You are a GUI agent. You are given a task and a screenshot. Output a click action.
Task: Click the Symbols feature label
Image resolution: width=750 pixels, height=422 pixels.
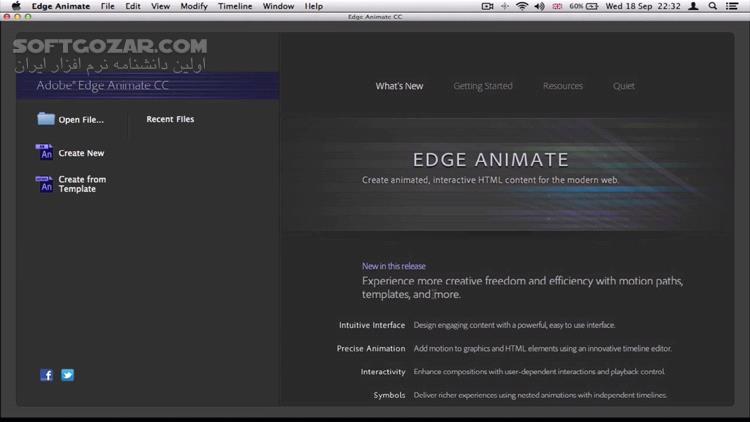[389, 395]
